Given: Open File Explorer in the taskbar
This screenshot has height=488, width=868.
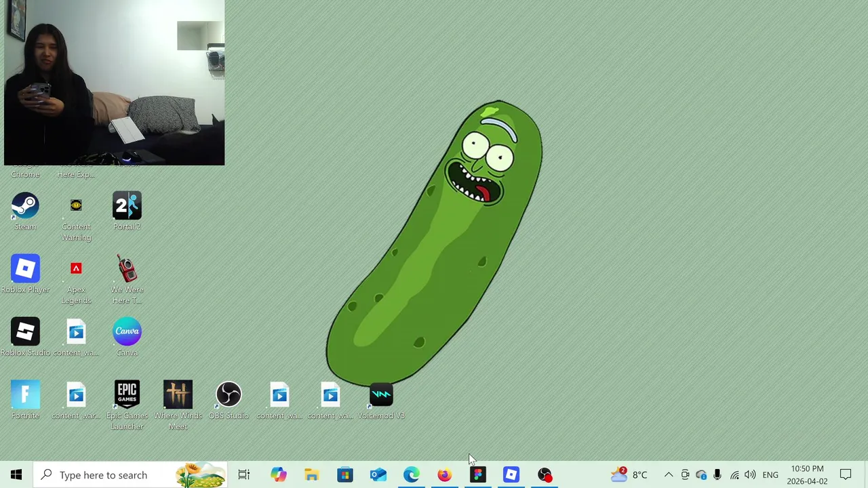Looking at the screenshot, I should [311, 475].
